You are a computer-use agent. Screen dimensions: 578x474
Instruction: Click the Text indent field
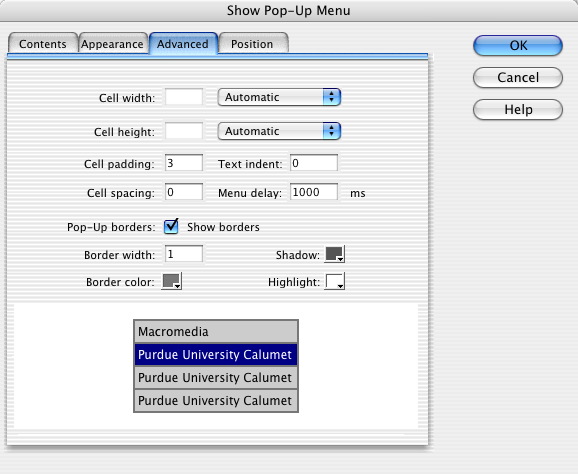pyautogui.click(x=314, y=163)
